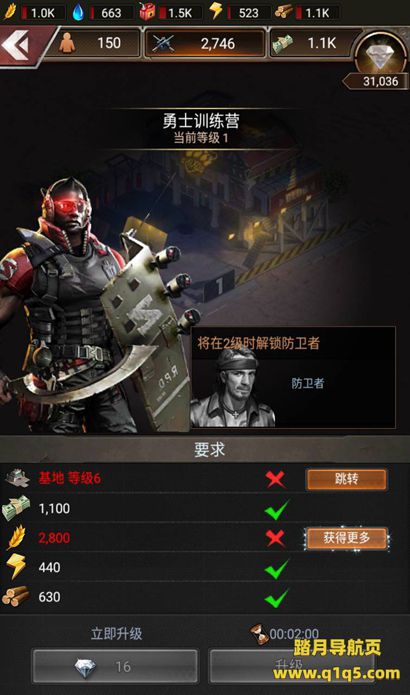Screen dimensions: 410x695
Task: Tap the water drop resource icon
Action: 78,12
